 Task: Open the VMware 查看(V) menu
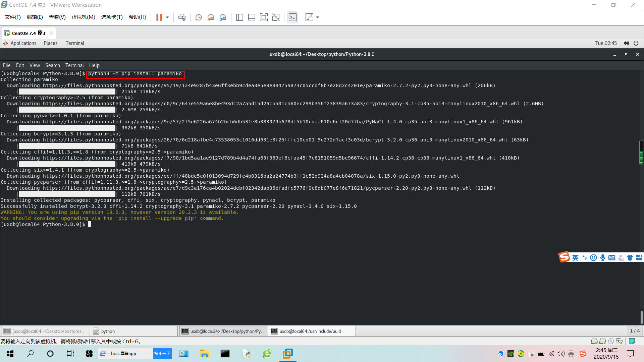(x=57, y=17)
